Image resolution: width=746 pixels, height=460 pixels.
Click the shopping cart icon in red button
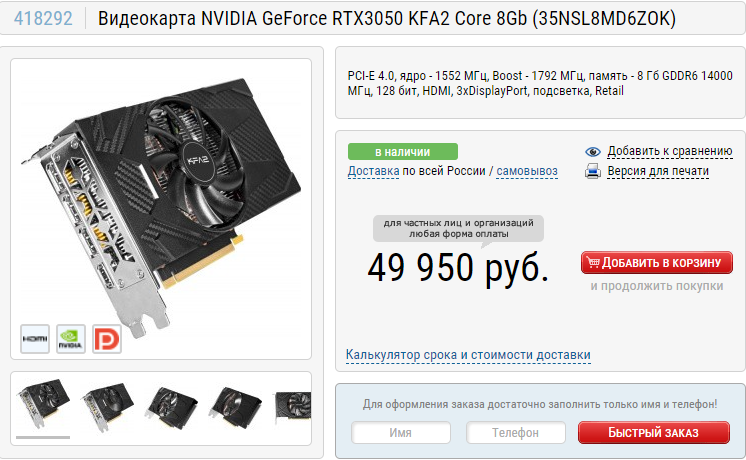point(593,262)
